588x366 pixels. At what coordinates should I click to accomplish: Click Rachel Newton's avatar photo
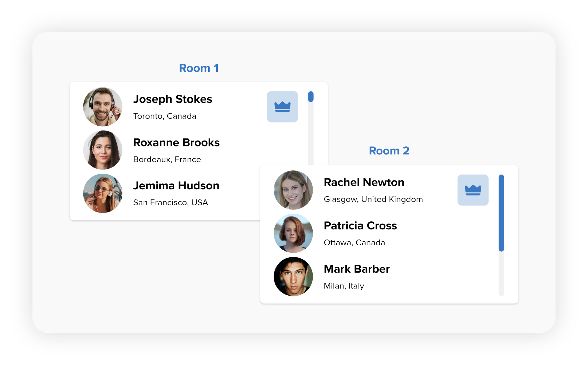coord(293,190)
